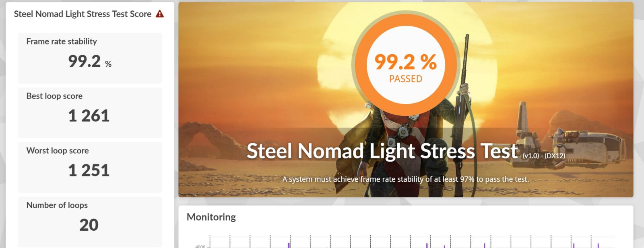Click the first dashed vertical loop marker line

pyautogui.click(x=210, y=242)
